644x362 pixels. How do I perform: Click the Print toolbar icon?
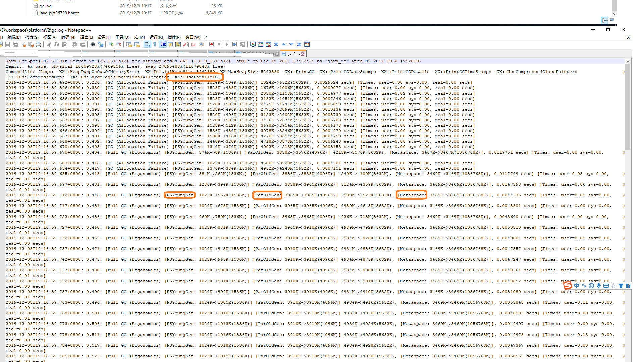[x=39, y=44]
